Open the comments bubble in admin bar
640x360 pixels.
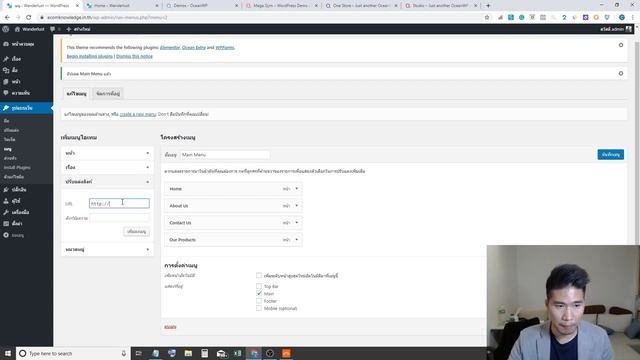[53, 29]
